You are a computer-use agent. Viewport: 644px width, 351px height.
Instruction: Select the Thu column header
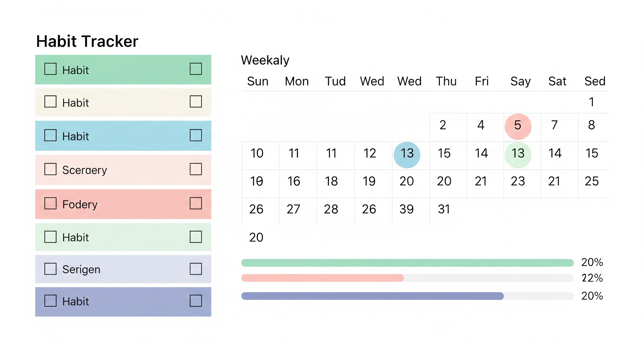[x=446, y=81]
